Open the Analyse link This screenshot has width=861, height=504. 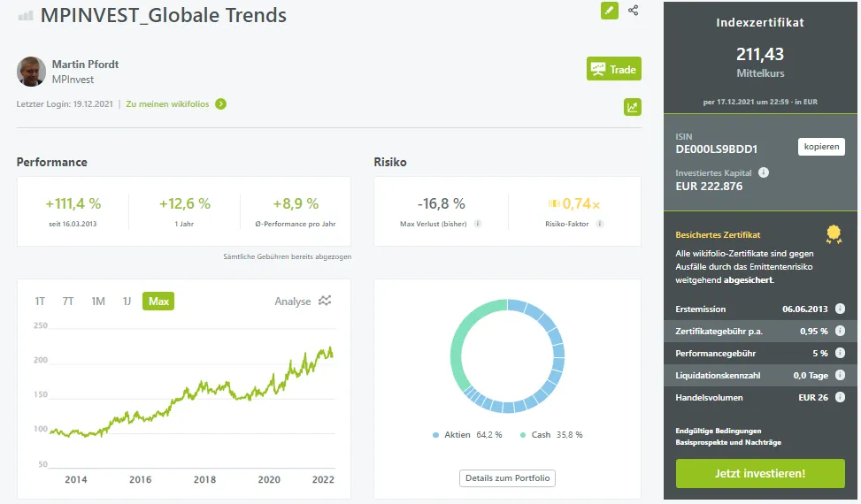point(293,302)
